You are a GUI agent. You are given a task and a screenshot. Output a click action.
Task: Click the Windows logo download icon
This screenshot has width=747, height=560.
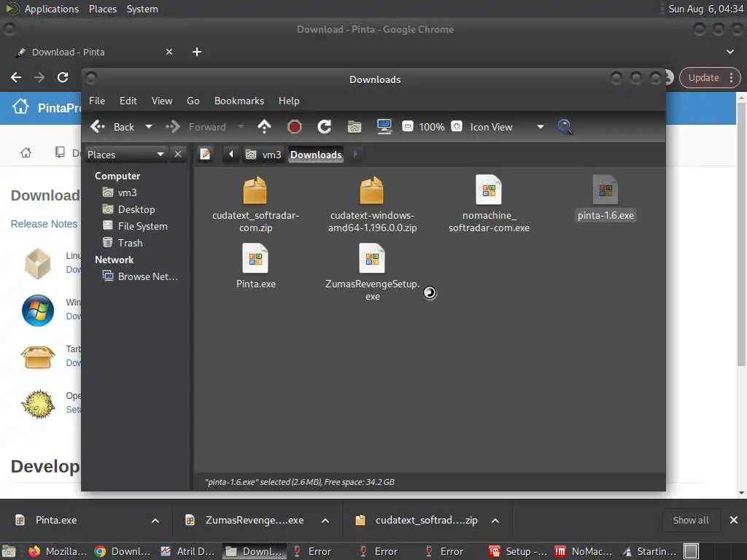click(38, 311)
